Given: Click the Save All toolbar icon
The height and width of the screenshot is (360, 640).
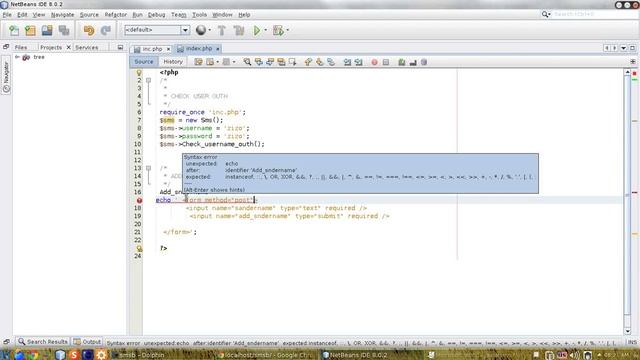Looking at the screenshot, I should pyautogui.click(x=64, y=30).
